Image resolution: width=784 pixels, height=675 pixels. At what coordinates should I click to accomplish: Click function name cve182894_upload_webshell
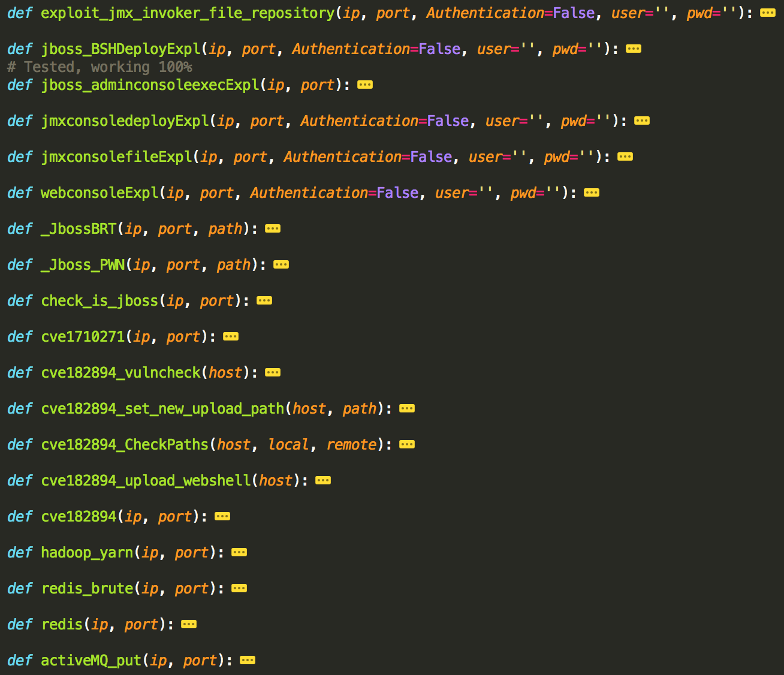coord(146,481)
